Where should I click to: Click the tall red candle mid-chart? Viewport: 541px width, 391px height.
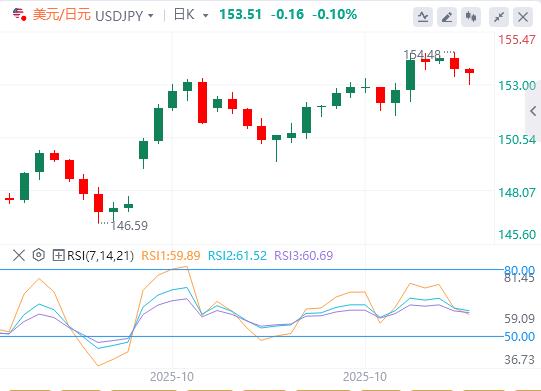coord(203,102)
